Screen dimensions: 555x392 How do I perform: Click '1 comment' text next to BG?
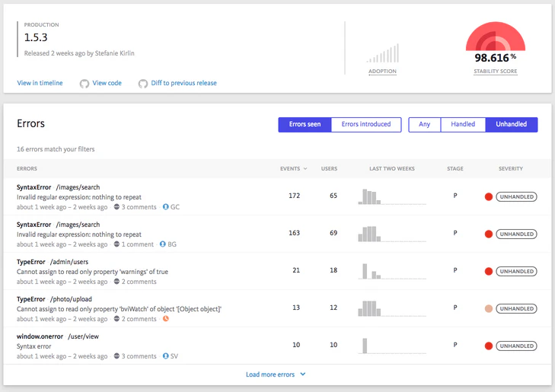(138, 244)
